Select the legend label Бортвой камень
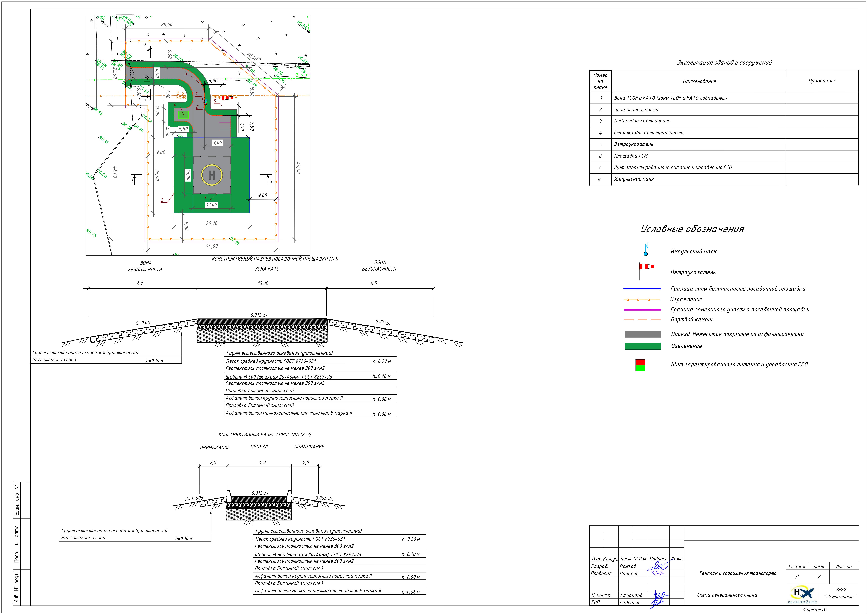 pyautogui.click(x=692, y=320)
